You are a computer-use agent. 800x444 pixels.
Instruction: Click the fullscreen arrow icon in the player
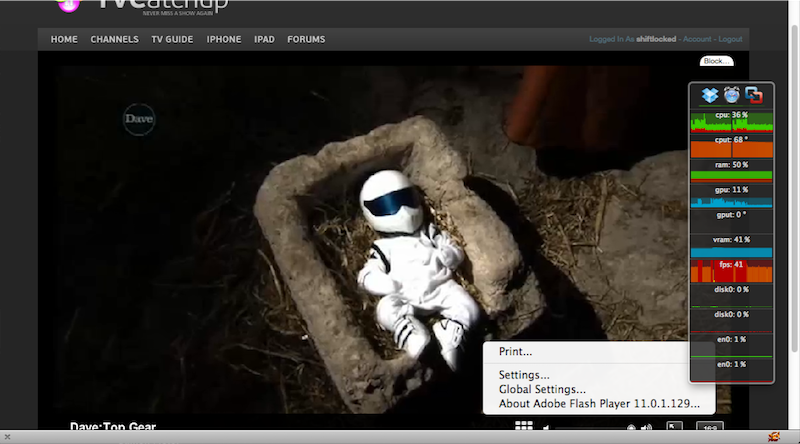(674, 428)
